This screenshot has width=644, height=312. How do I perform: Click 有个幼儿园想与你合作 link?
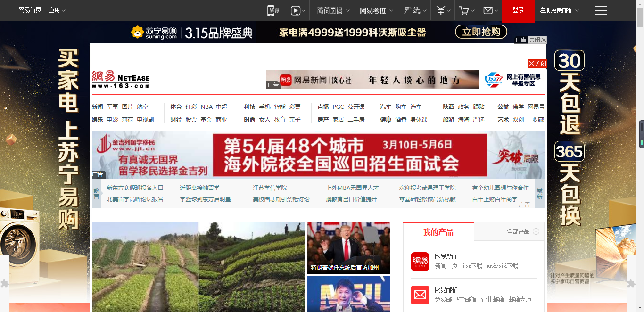click(x=501, y=188)
